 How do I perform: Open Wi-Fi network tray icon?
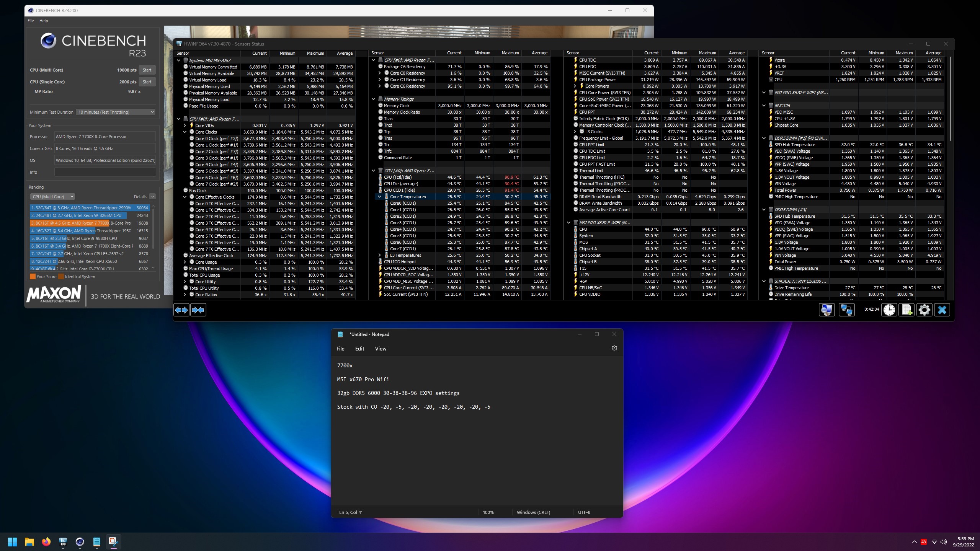tap(934, 542)
